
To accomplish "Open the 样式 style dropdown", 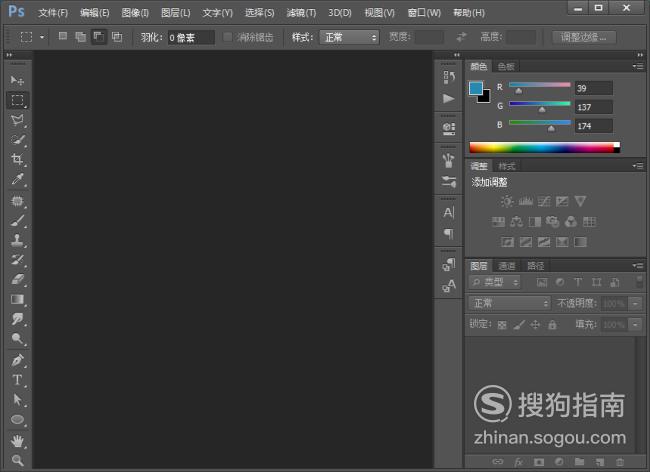I will 349,37.
